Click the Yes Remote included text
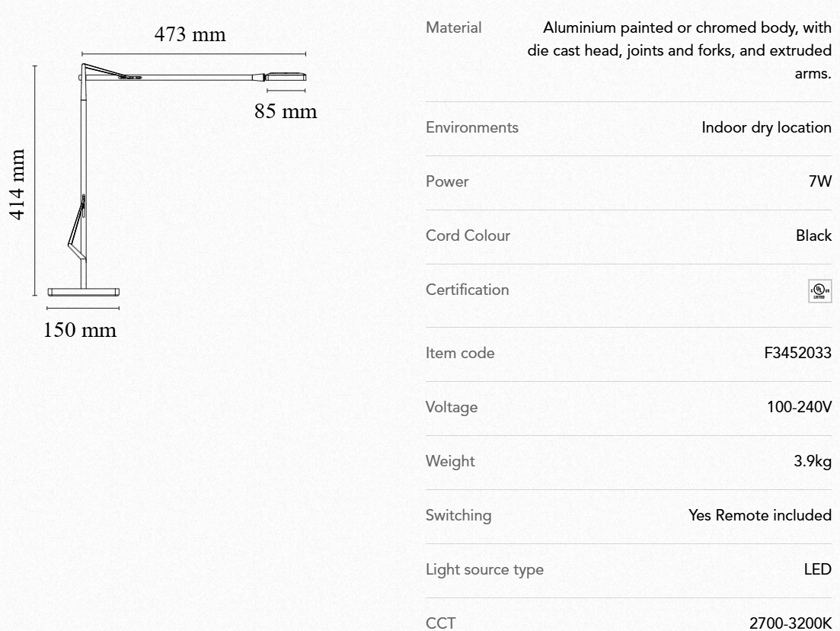Image resolution: width=840 pixels, height=631 pixels. coord(760,516)
